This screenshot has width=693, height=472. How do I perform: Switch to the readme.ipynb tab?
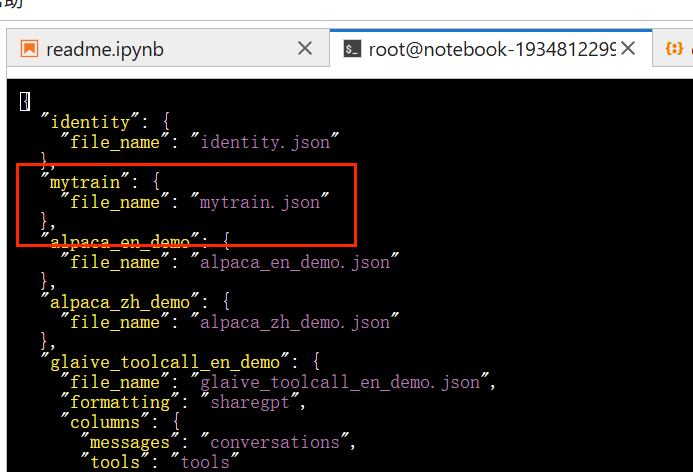tap(105, 48)
